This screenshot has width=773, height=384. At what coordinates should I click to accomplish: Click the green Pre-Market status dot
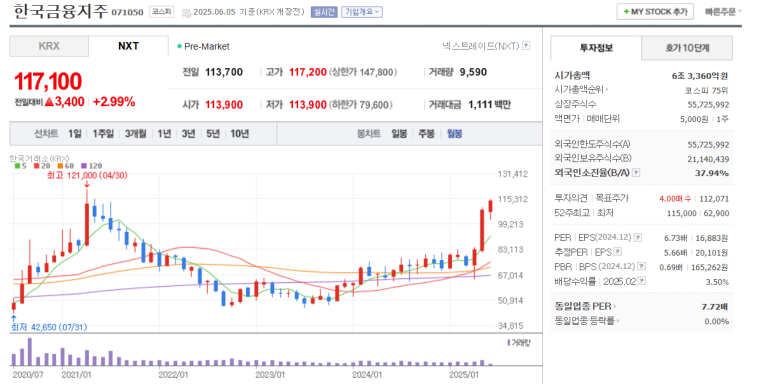point(179,47)
